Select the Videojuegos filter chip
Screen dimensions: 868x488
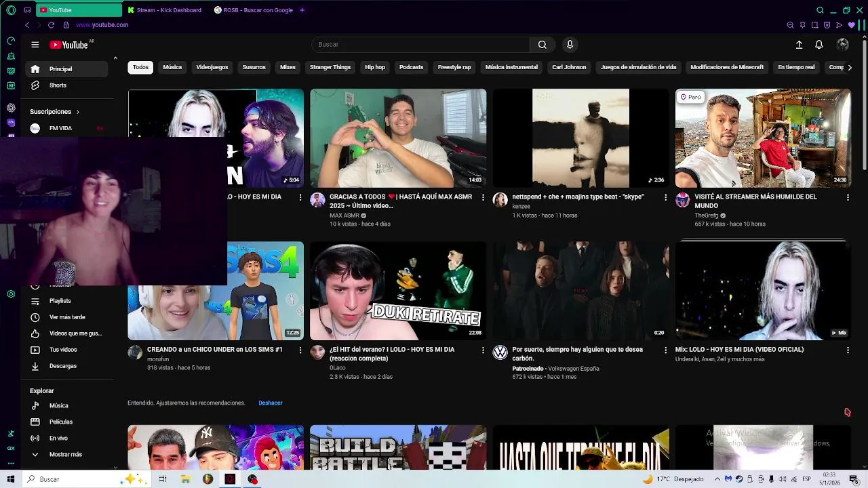click(212, 67)
